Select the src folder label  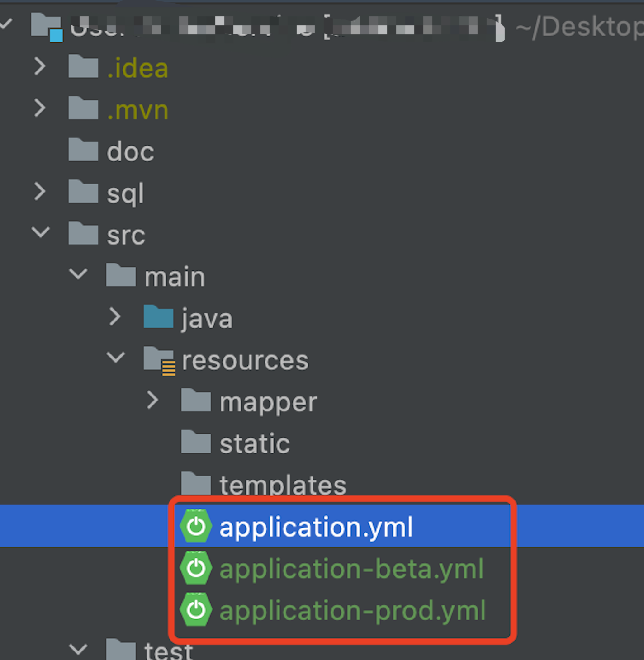126,236
